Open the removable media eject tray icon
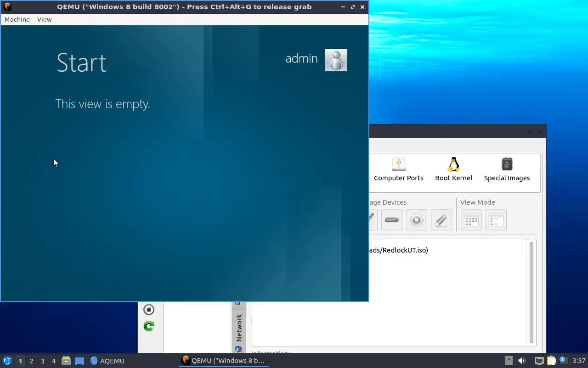Image resolution: width=588 pixels, height=368 pixels. [x=509, y=361]
